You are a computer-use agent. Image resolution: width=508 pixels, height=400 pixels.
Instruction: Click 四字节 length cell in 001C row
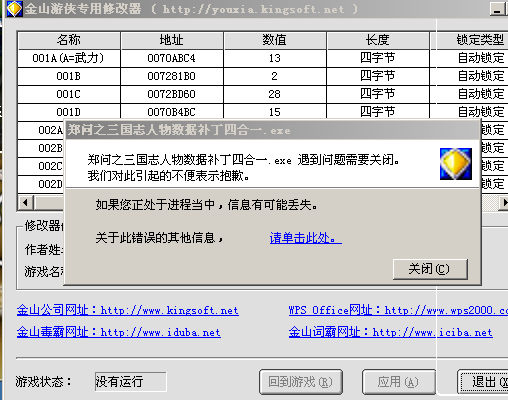(378, 94)
